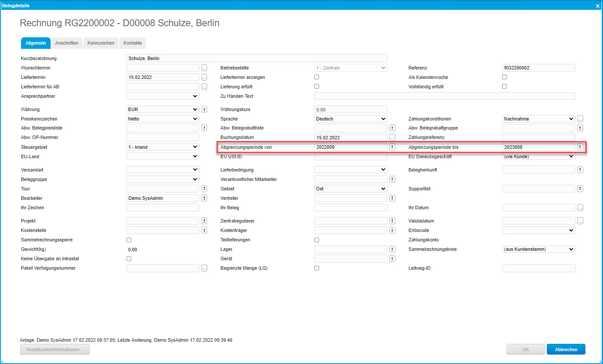This screenshot has height=364, width=603.
Task: Open date picker for Valutadatum
Action: coord(580,221)
